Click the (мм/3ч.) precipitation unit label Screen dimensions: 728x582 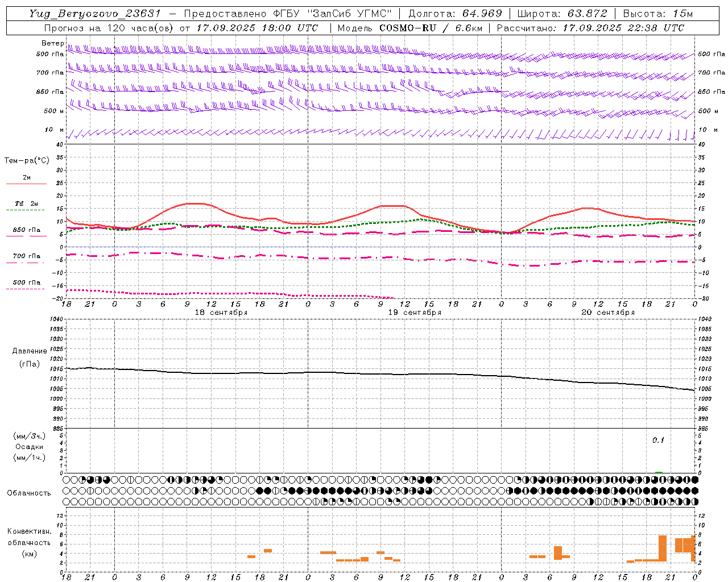(30, 436)
